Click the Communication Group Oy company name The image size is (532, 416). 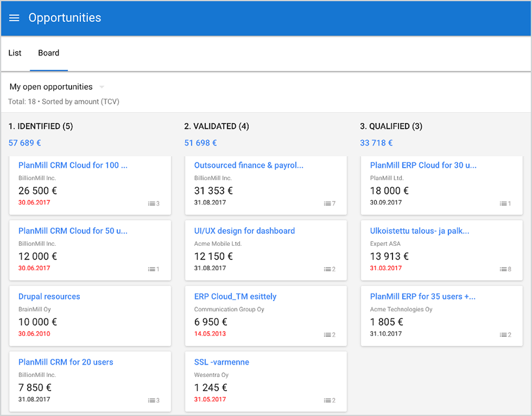click(229, 309)
